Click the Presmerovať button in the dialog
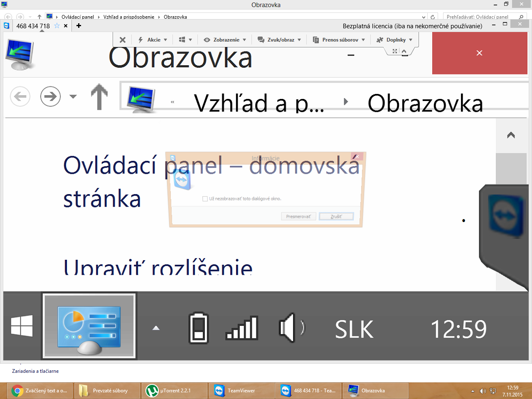 [x=298, y=217]
